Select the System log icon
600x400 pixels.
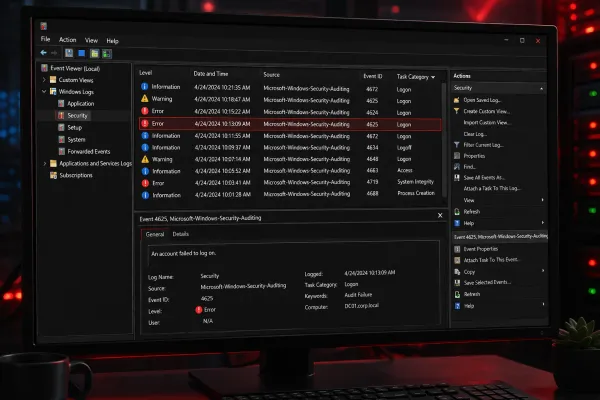[x=62, y=139]
